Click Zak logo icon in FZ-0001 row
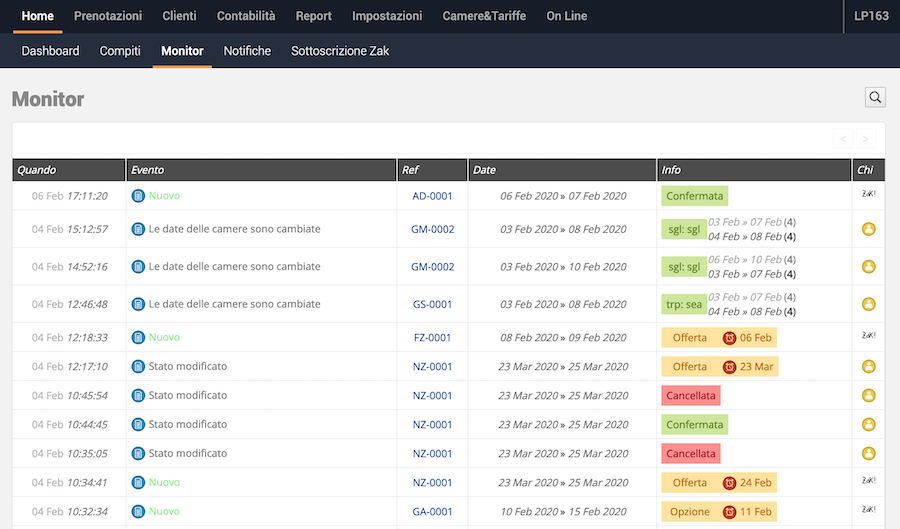Image resolution: width=900 pixels, height=529 pixels. pos(868,336)
